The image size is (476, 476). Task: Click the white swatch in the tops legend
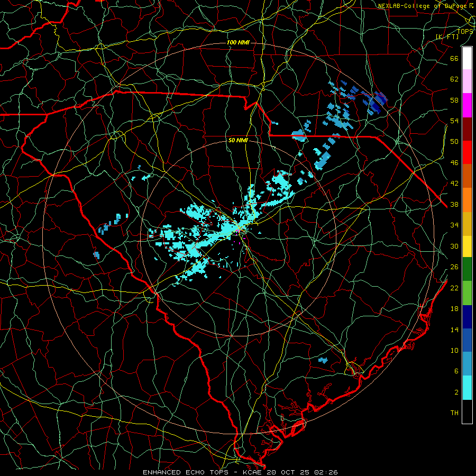tap(467, 58)
